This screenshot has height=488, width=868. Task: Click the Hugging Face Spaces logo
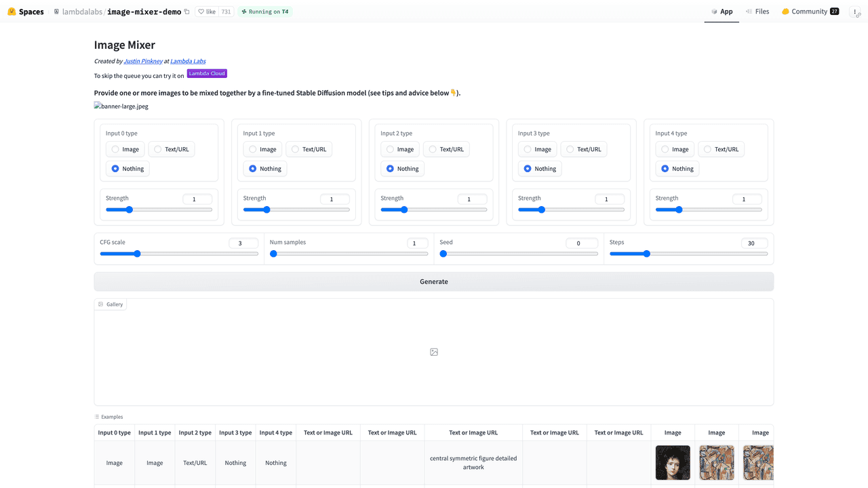click(26, 12)
